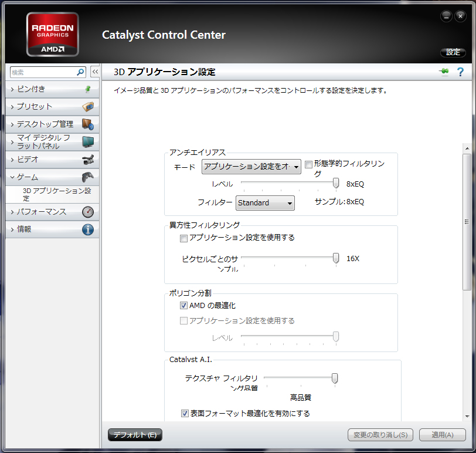Expand the パフォーマンス section

point(52,212)
